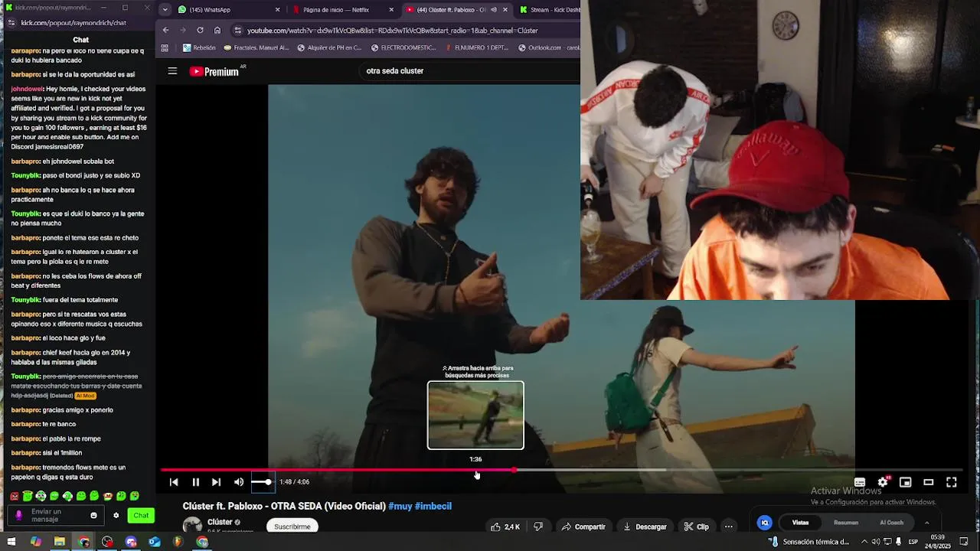Select the Vistas tab
The width and height of the screenshot is (980, 551).
pos(800,523)
